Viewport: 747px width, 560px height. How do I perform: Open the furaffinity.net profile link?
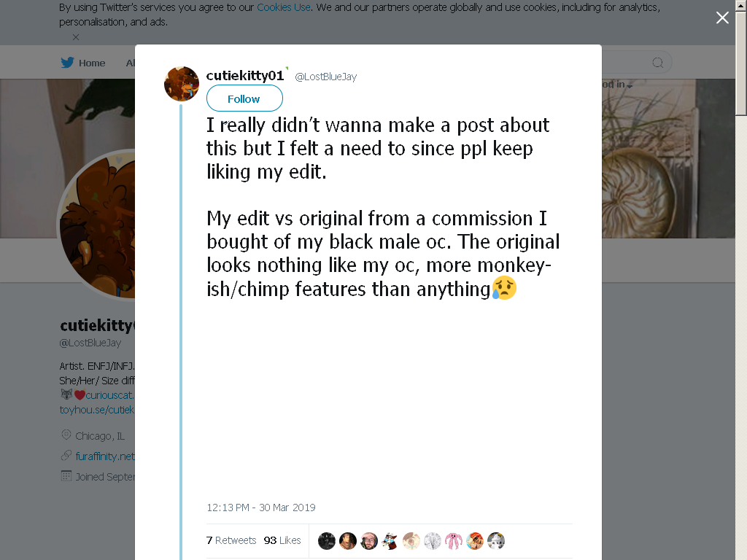(105, 456)
